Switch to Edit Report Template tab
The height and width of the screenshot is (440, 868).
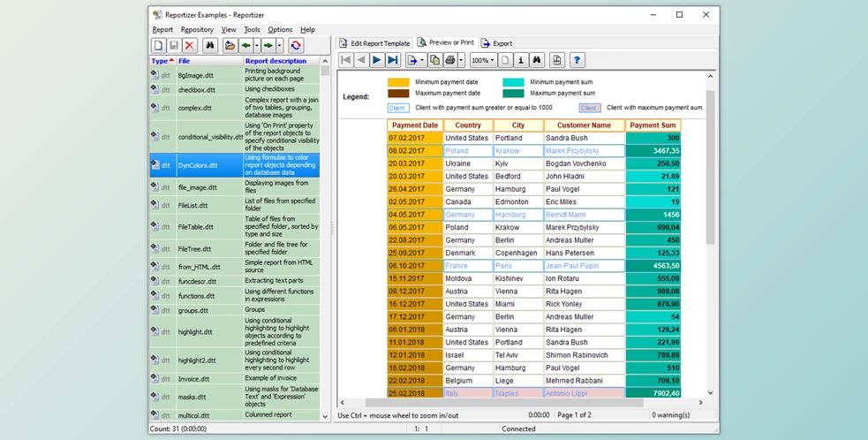[x=374, y=43]
